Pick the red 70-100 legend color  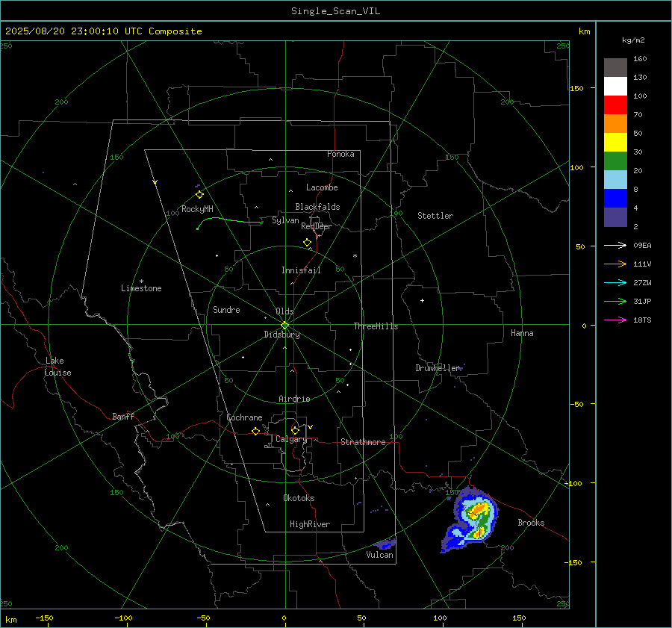point(615,105)
